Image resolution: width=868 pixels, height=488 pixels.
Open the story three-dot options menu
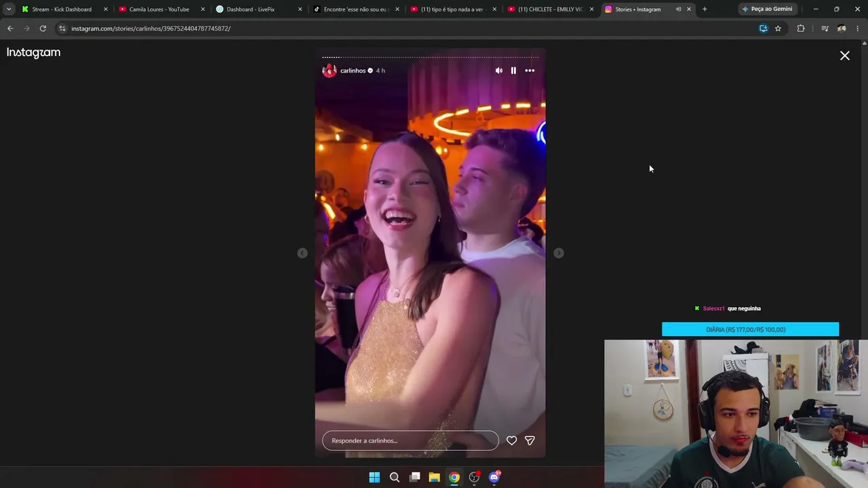pos(530,70)
